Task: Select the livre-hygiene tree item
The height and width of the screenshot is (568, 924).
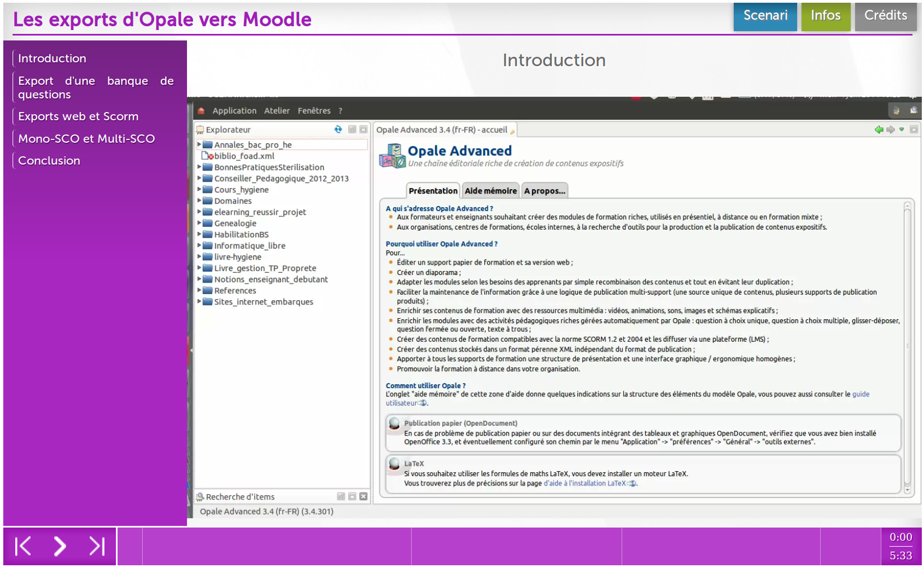Action: pyautogui.click(x=238, y=257)
